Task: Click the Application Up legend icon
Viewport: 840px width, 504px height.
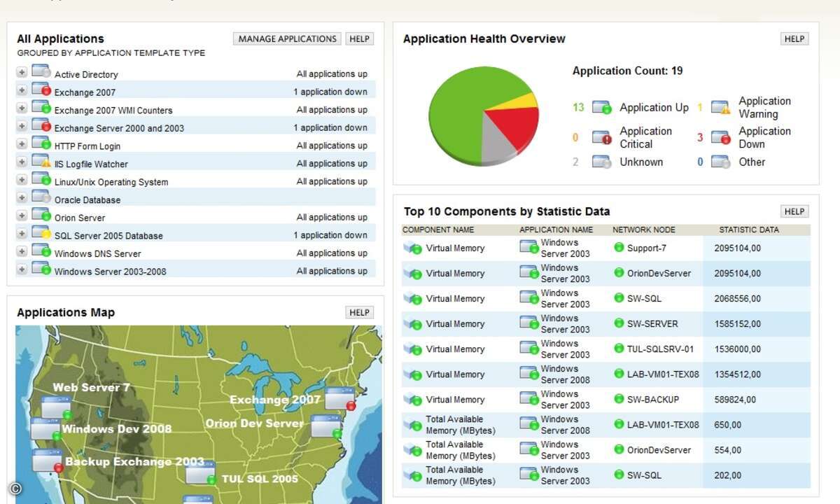Action: tap(602, 108)
